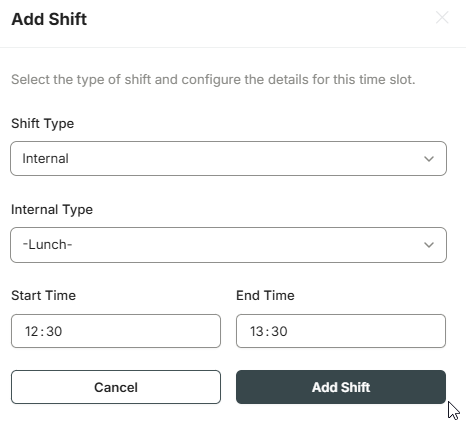Click the End Time label
The image size is (466, 423).
click(265, 295)
